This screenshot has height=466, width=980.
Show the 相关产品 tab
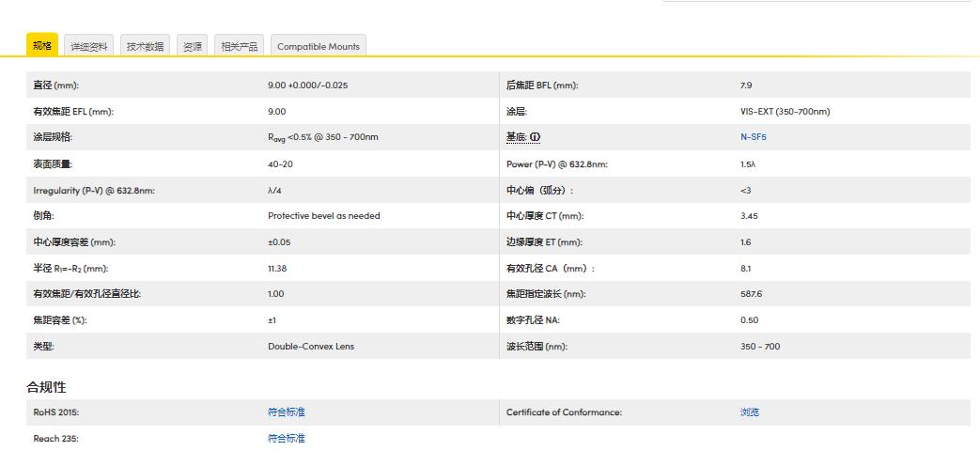pyautogui.click(x=239, y=47)
